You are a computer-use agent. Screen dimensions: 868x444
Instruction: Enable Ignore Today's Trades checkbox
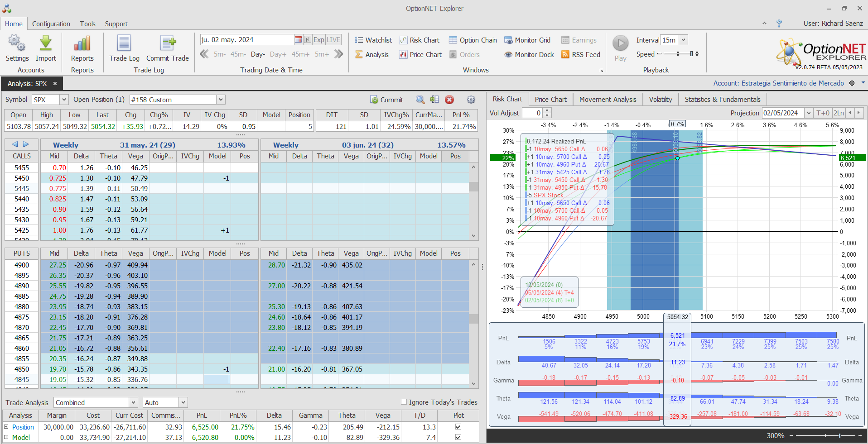point(404,402)
